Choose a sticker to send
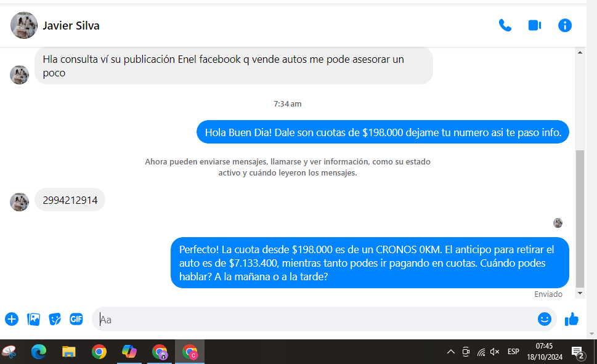The height and width of the screenshot is (364, 597). [x=55, y=319]
